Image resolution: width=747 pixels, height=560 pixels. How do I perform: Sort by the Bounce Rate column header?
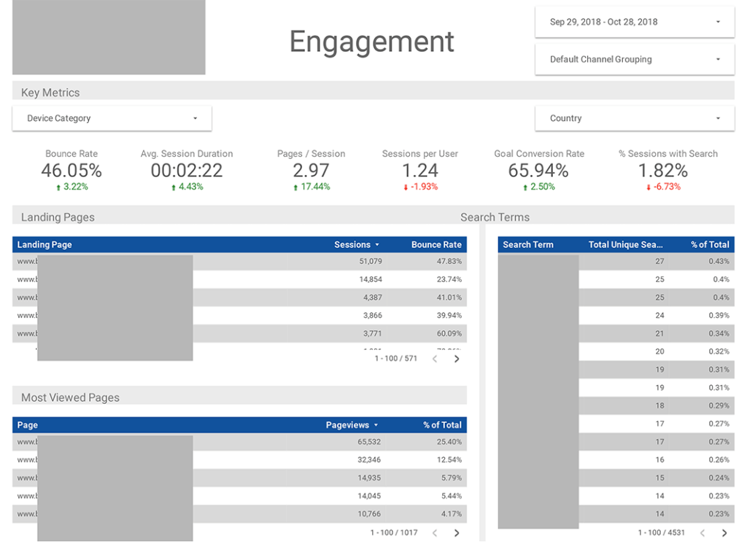point(436,244)
